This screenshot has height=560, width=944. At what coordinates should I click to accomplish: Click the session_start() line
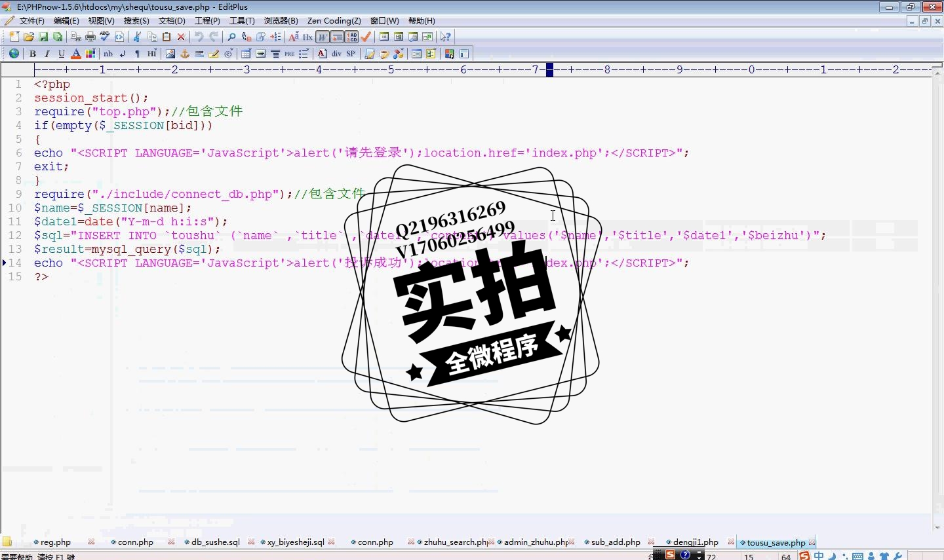[91, 98]
